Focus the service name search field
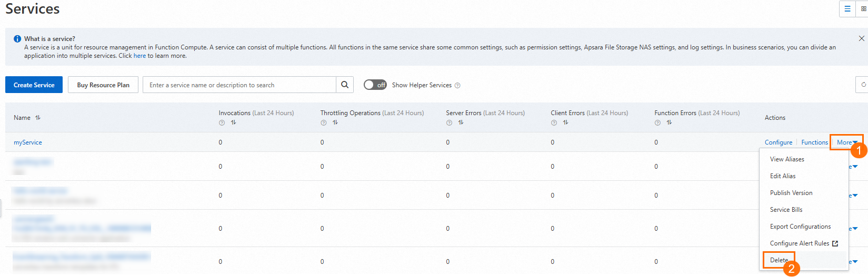Image resolution: width=868 pixels, height=277 pixels. click(x=240, y=85)
